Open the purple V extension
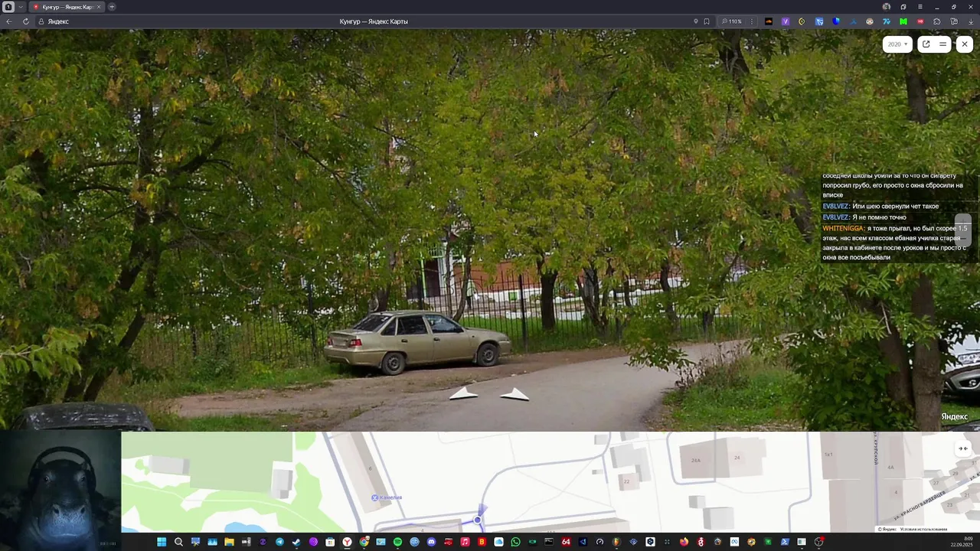Viewport: 980px width, 551px height. coord(786,21)
